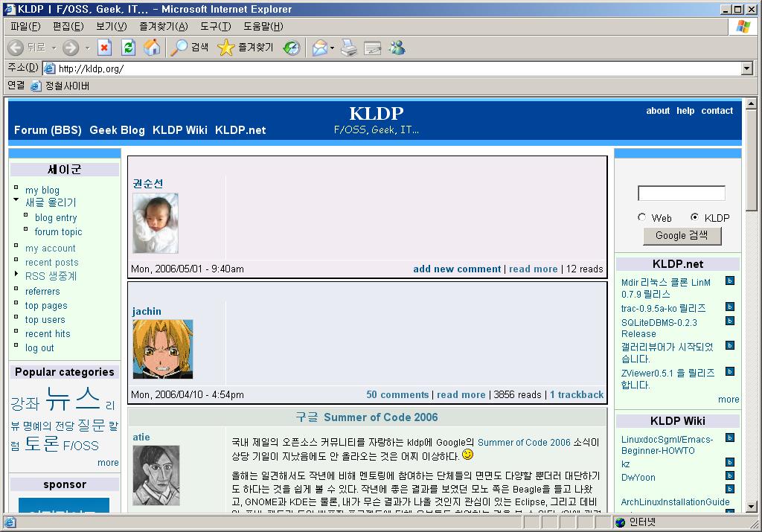
Task: Select the Web search radio button
Action: click(642, 217)
